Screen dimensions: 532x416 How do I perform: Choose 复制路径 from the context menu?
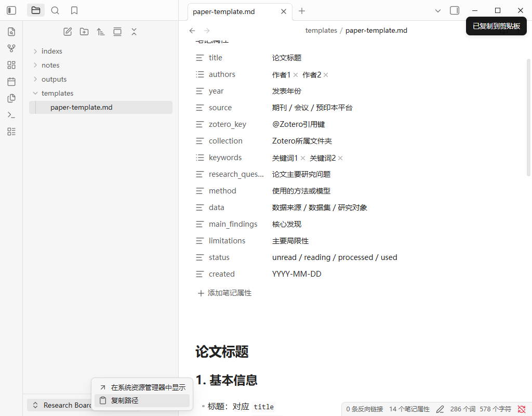coord(142,401)
